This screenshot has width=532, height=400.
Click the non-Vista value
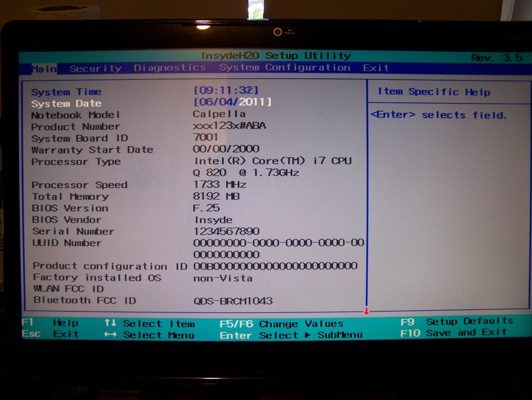click(223, 278)
